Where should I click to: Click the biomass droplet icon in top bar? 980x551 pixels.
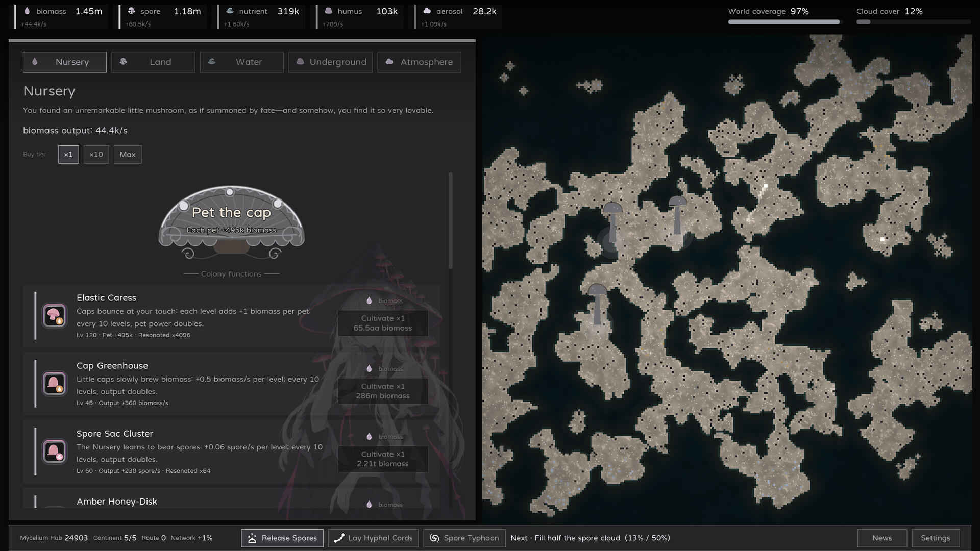[27, 11]
